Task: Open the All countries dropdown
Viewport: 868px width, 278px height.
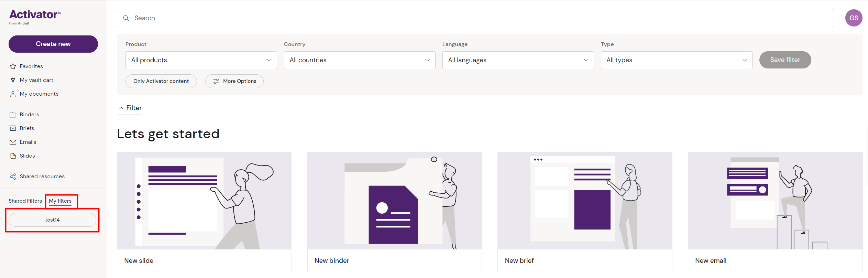Action: pyautogui.click(x=360, y=60)
